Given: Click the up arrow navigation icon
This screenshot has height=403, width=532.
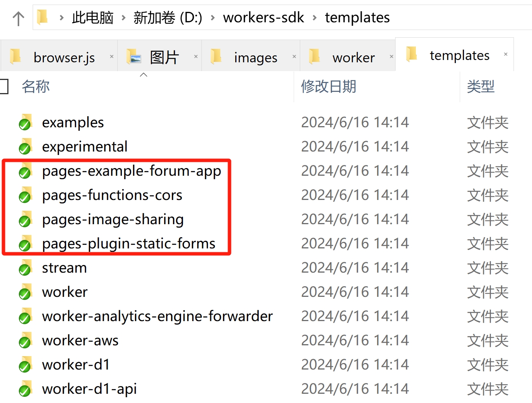Looking at the screenshot, I should click(x=18, y=17).
